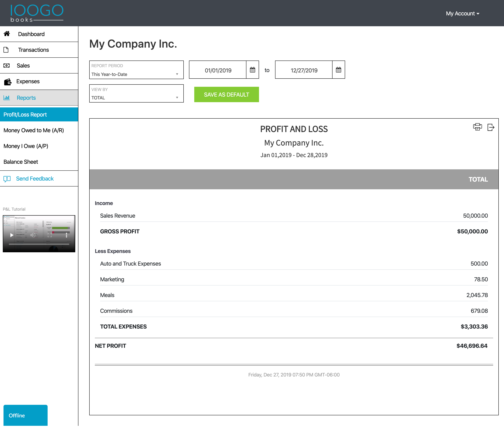504x430 pixels.
Task: Click the NET PROFIT label
Action: 110,346
